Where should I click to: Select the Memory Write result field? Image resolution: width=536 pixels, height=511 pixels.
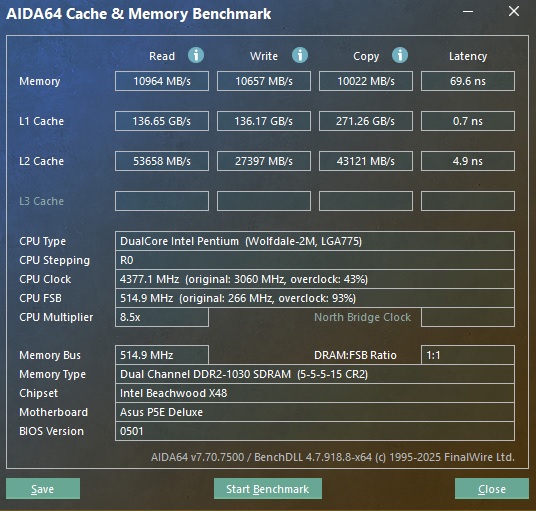tap(264, 81)
